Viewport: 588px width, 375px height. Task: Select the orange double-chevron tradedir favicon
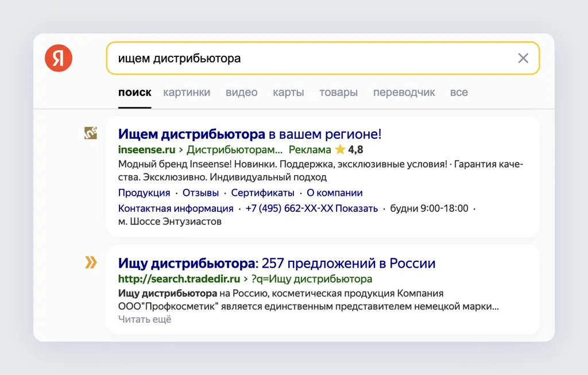(x=91, y=262)
